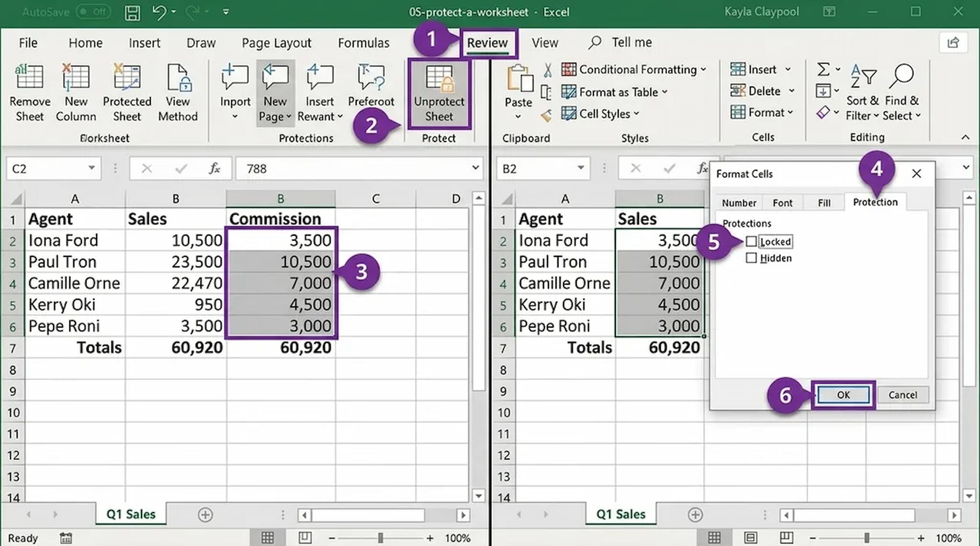The image size is (980, 546).
Task: Click left pane Insert Function fx icon
Action: pos(214,168)
